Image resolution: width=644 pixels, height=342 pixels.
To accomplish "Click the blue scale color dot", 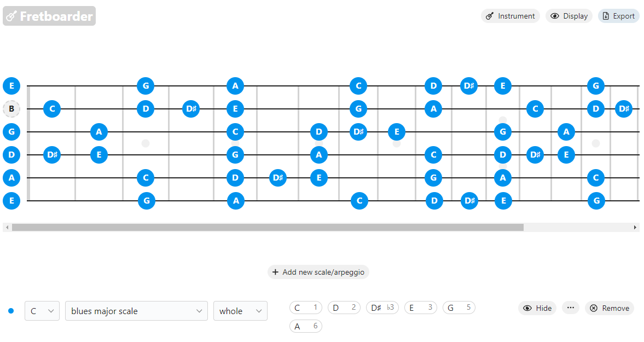I will [11, 311].
